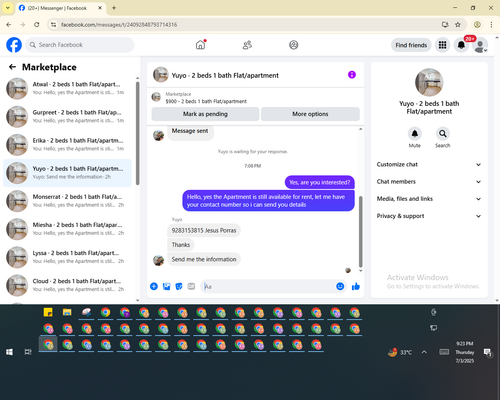This screenshot has width=500, height=400.
Task: Click Find friends button
Action: 411,45
